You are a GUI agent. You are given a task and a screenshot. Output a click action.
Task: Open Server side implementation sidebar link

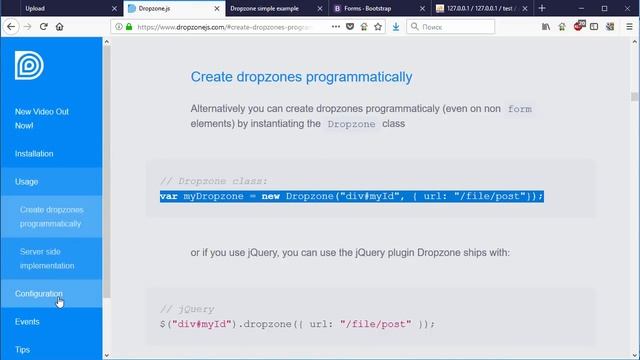tap(47, 259)
